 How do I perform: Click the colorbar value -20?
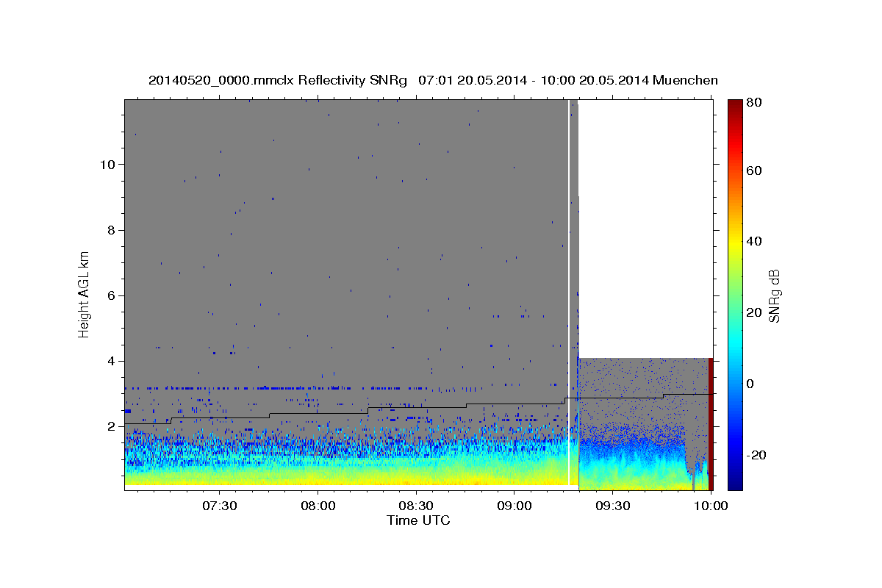click(x=756, y=455)
